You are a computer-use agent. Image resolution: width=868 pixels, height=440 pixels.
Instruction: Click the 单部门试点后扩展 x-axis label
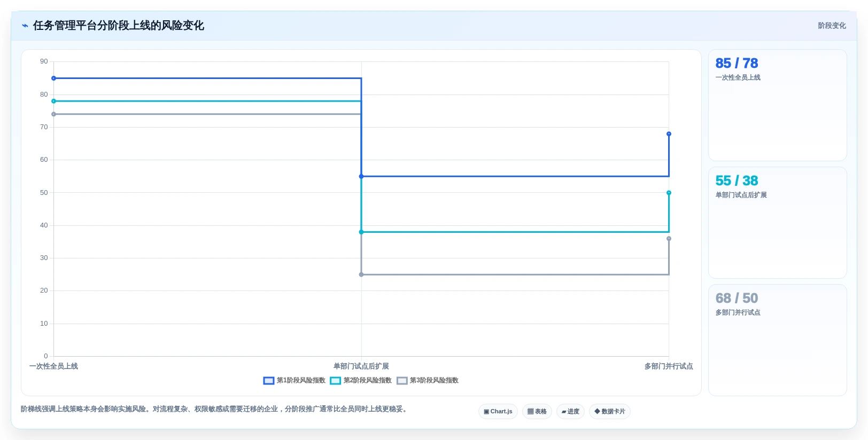coord(361,366)
